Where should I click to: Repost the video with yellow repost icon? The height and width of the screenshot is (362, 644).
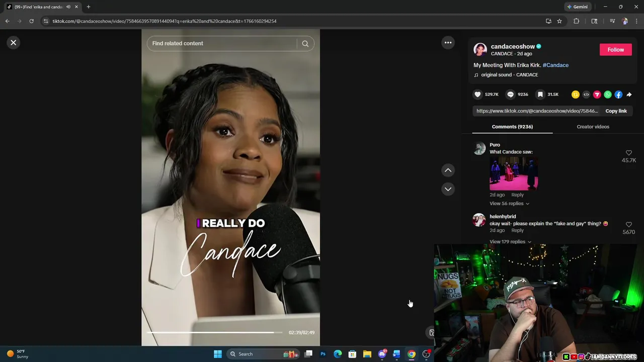click(576, 95)
